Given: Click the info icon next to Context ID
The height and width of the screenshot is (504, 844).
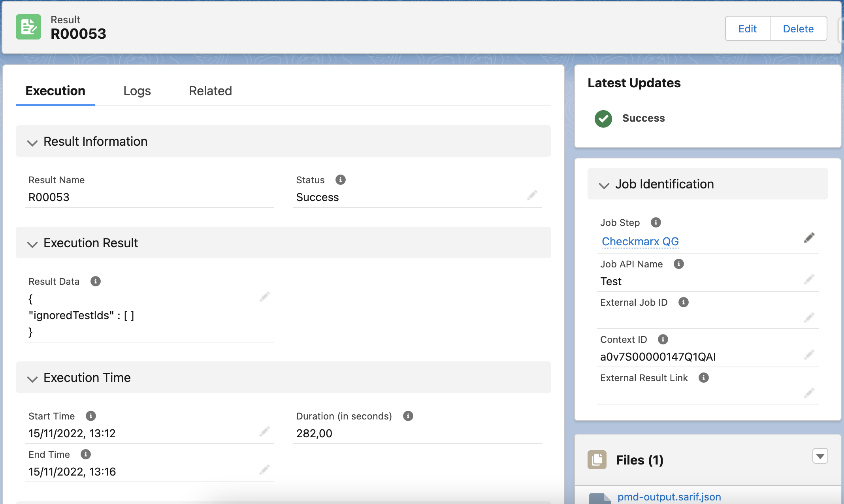Looking at the screenshot, I should pyautogui.click(x=663, y=339).
